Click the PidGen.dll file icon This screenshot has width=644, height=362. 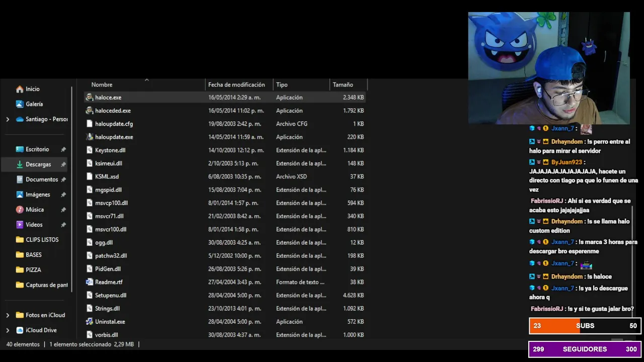pos(90,269)
